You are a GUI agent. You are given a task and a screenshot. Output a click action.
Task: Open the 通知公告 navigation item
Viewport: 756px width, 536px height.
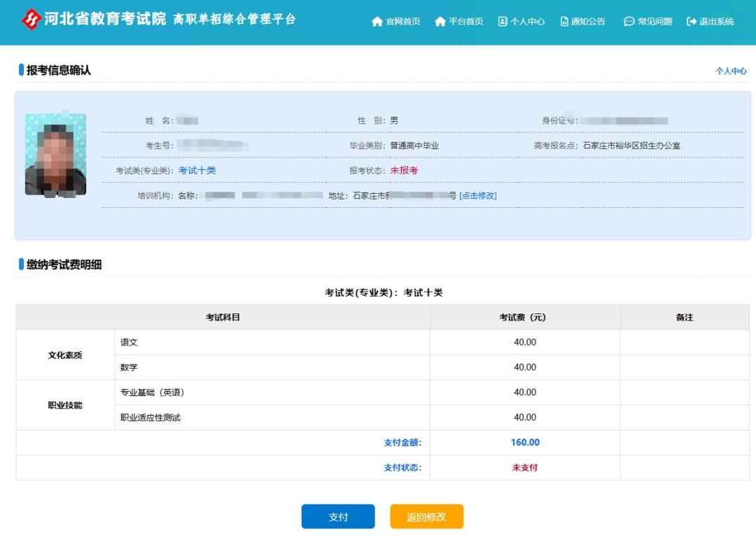[x=588, y=22]
